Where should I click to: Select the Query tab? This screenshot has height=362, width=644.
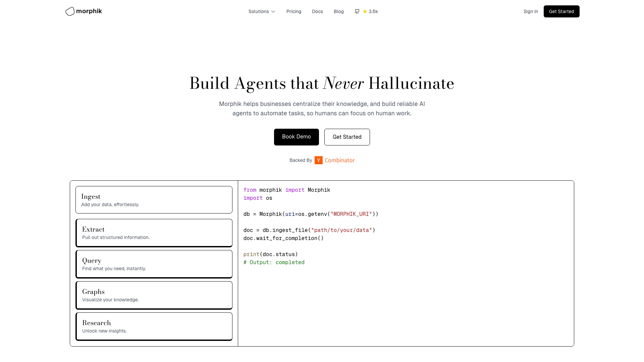[154, 264]
